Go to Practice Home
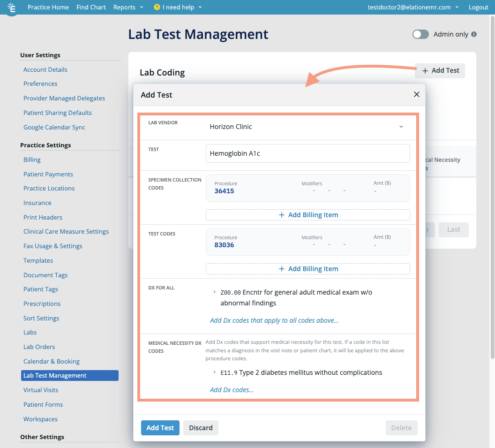The height and width of the screenshot is (448, 495). (x=48, y=7)
